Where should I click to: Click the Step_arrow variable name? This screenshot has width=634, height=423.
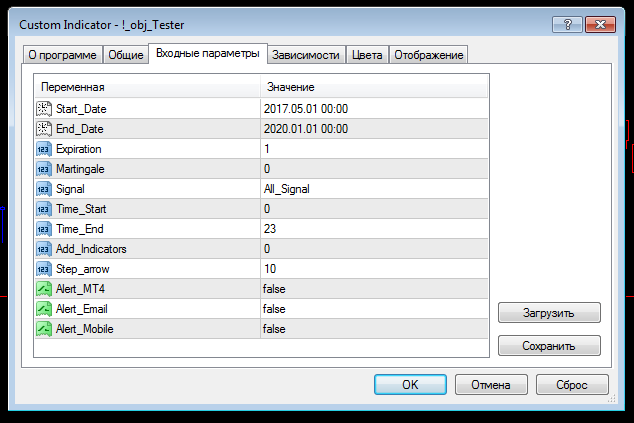(83, 269)
